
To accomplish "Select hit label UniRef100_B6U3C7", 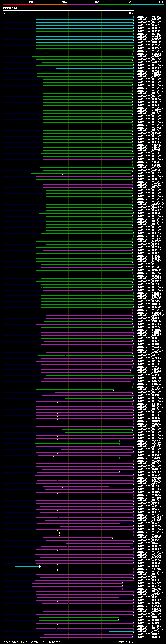I will click(149, 40).
